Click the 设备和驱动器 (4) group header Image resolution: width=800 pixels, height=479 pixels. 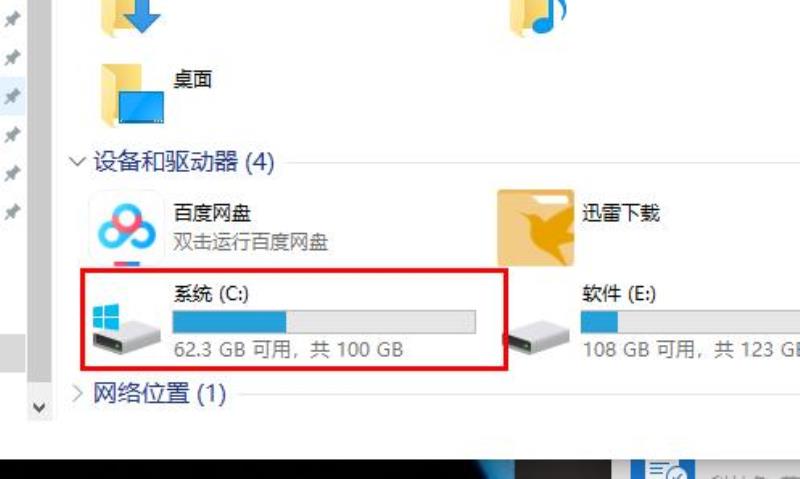184,162
